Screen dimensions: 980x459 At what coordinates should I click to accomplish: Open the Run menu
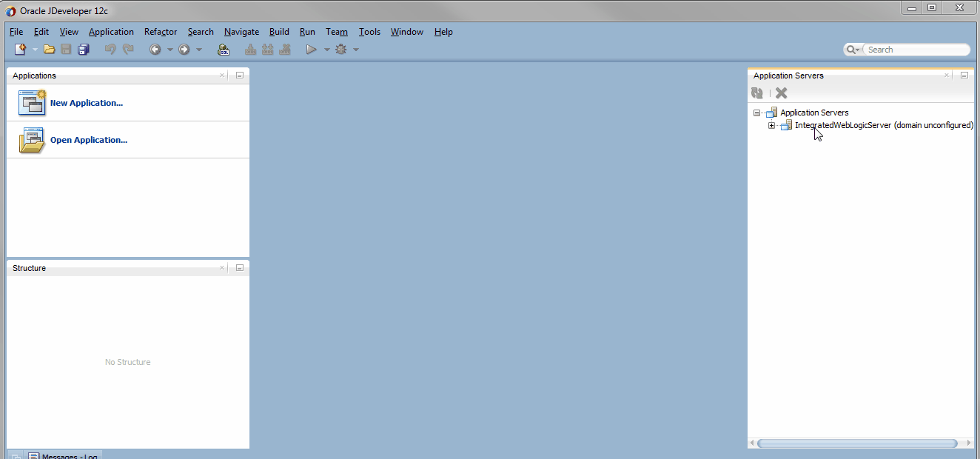(307, 32)
